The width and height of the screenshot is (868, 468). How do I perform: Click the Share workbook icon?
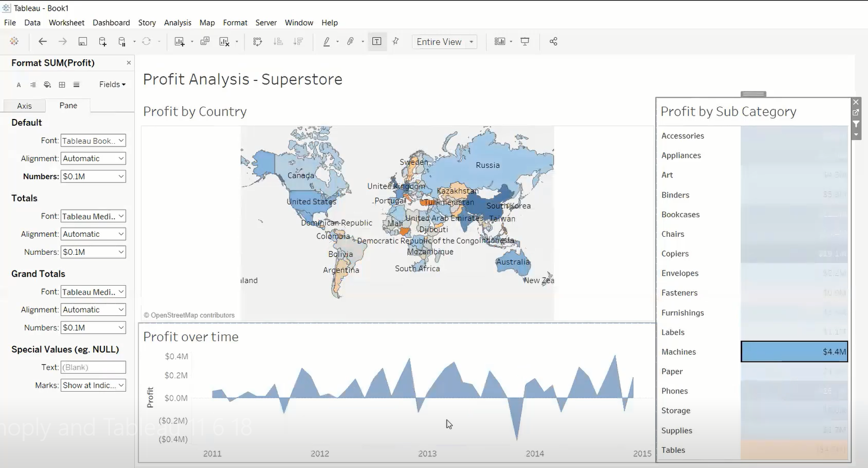[x=553, y=42]
